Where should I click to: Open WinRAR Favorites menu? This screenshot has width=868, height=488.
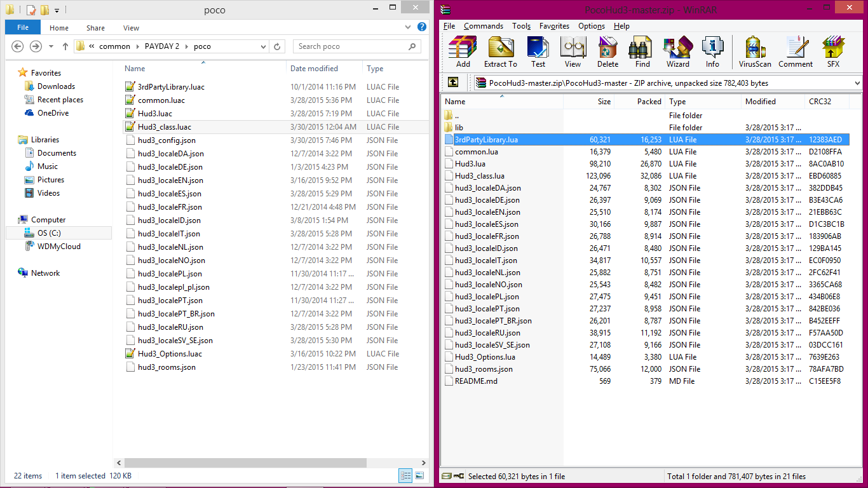click(x=555, y=26)
